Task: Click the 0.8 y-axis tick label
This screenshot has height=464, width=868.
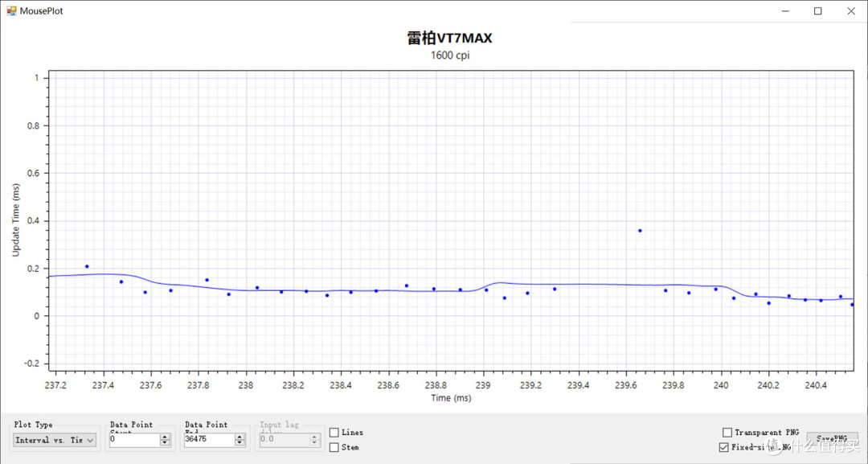Action: click(x=33, y=125)
